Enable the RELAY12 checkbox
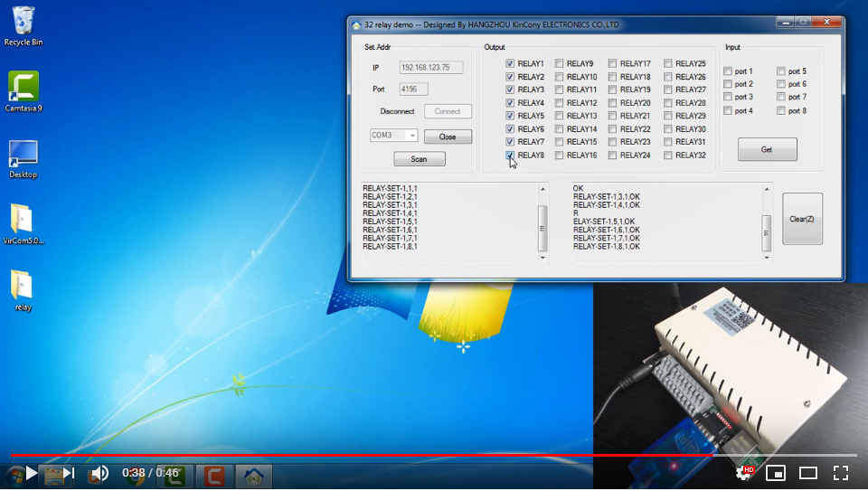The image size is (868, 491). click(559, 103)
